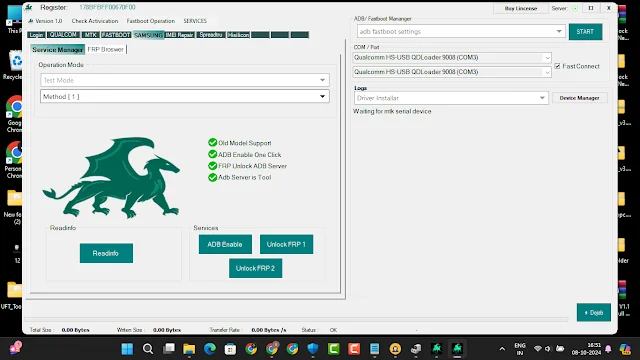Click the Buy Lincense button
The image size is (640, 360).
click(x=521, y=8)
